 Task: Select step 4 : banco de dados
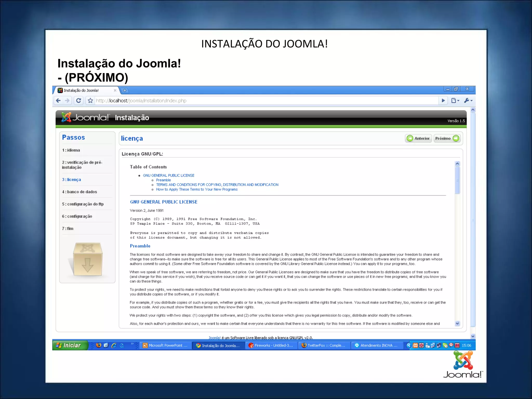(x=79, y=192)
